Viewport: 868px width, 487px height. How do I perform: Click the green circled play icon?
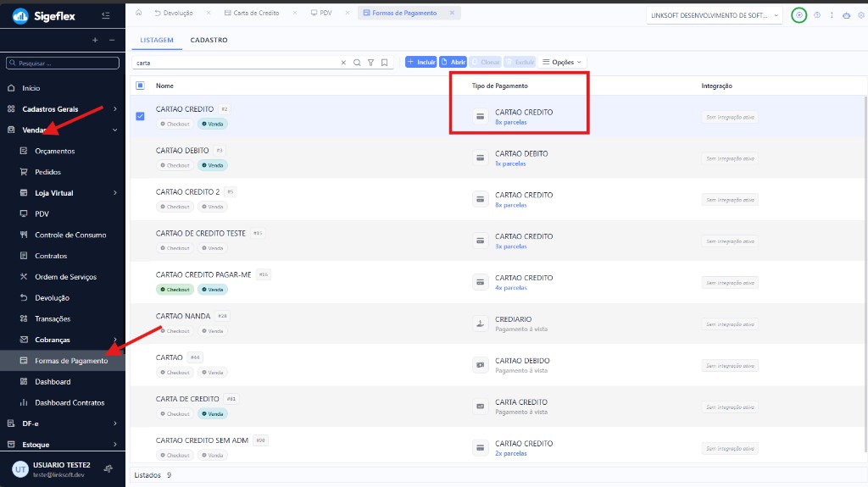[x=798, y=15]
